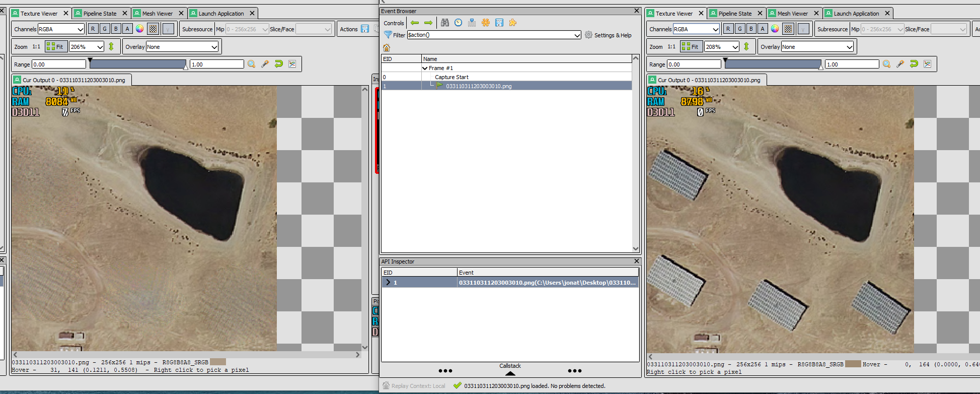Screen dimensions: 980x394
Task: Switch to Pipeline State tab on the left
Action: pos(100,14)
